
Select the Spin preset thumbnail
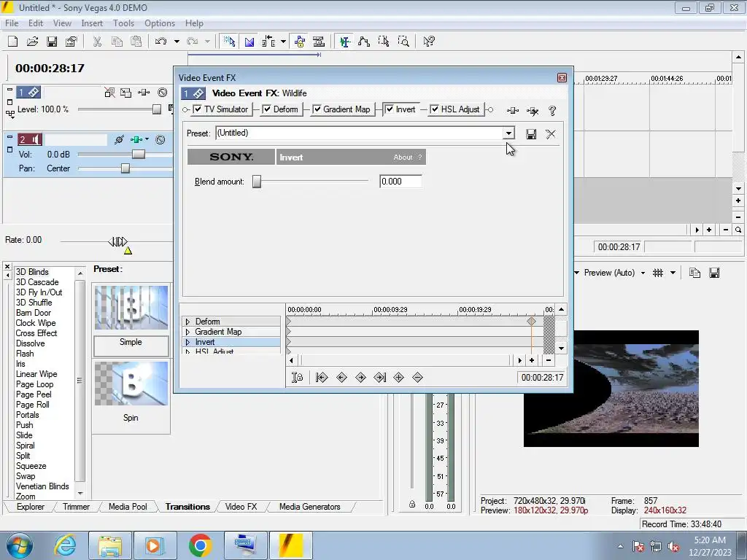[131, 384]
